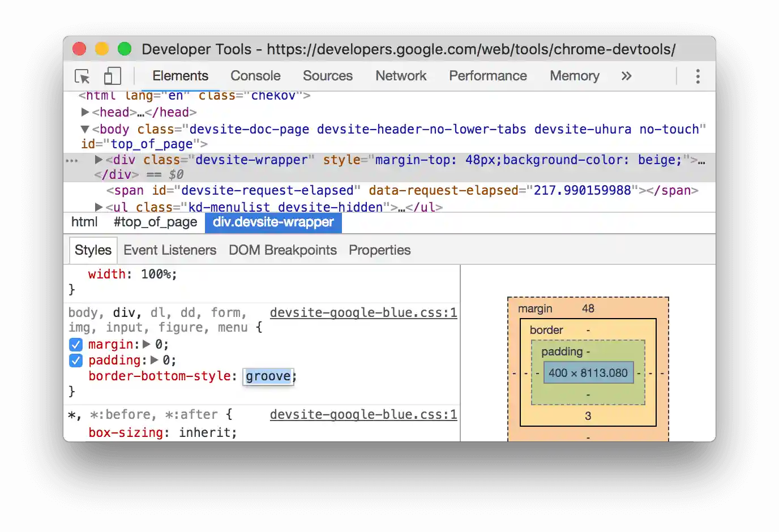Viewport: 779px width, 532px height.
Task: Open the three-dot DevTools menu
Action: [x=697, y=76]
